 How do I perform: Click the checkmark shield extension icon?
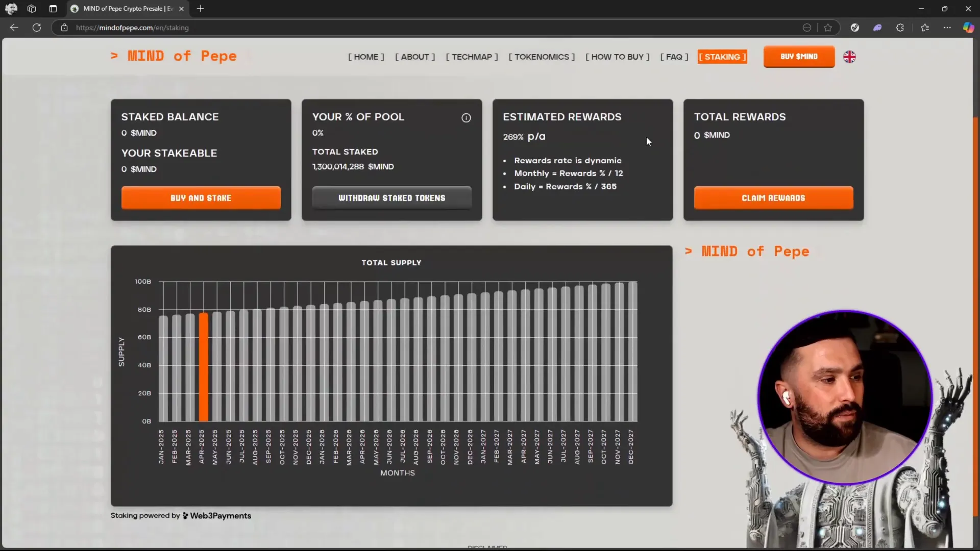pos(855,28)
